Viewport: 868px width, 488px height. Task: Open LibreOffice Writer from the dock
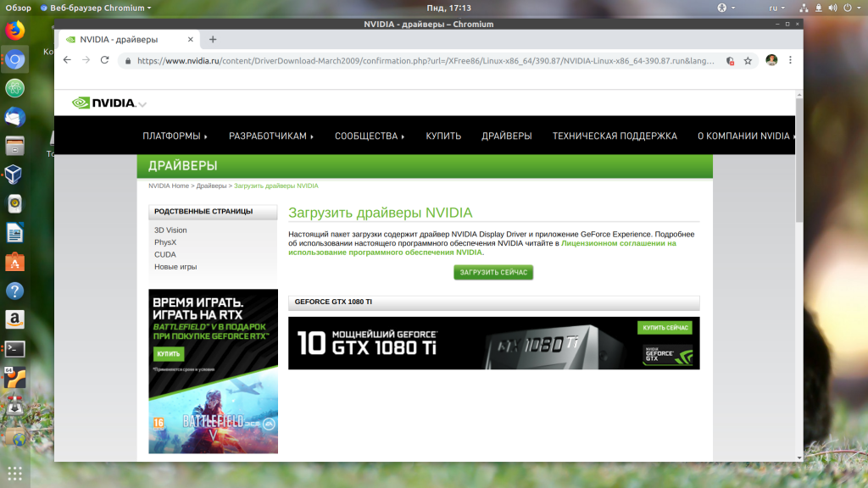point(15,233)
